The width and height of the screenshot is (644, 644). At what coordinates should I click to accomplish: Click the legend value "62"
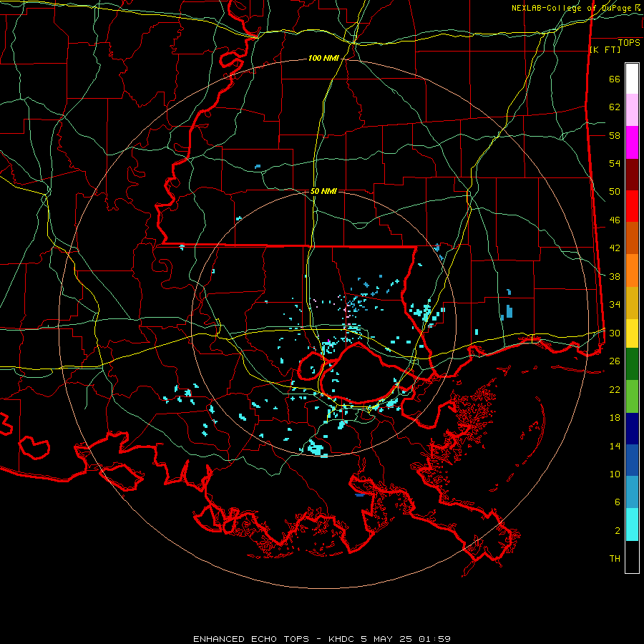(615, 107)
